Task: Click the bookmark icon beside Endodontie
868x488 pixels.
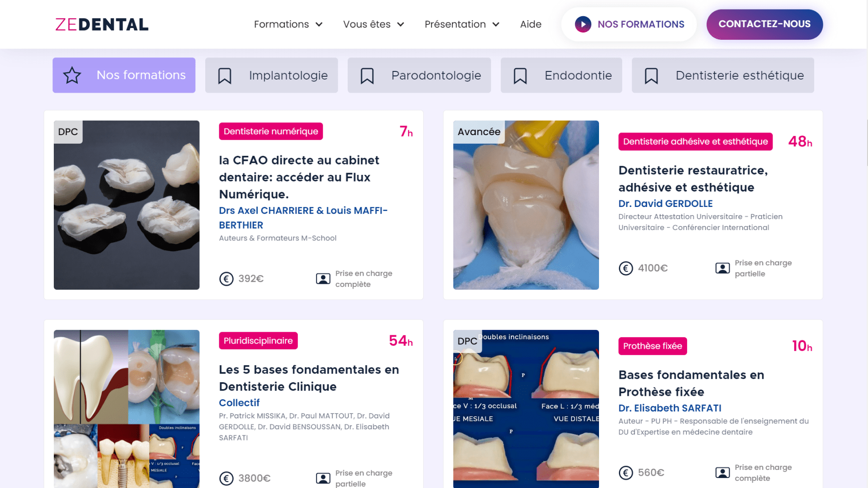Action: click(x=520, y=76)
